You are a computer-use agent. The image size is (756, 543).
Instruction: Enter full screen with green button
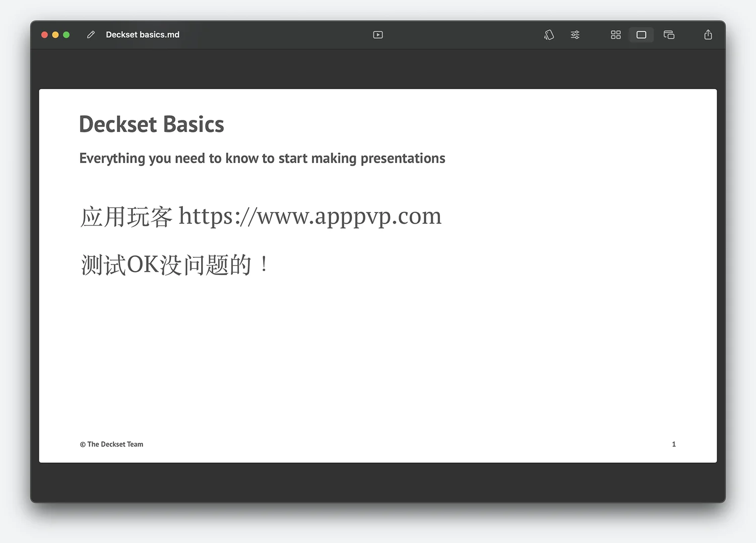tap(66, 35)
